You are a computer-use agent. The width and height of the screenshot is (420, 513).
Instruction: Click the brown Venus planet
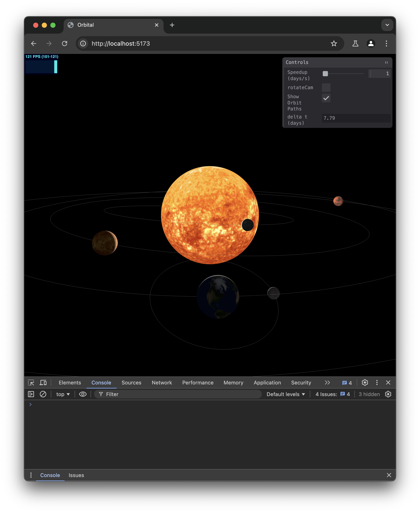pyautogui.click(x=105, y=243)
